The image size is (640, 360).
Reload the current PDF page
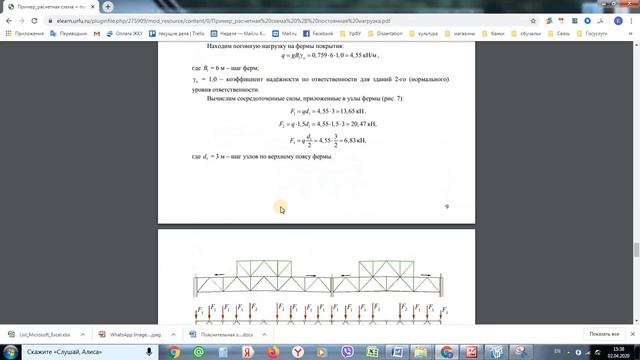pyautogui.click(x=34, y=21)
